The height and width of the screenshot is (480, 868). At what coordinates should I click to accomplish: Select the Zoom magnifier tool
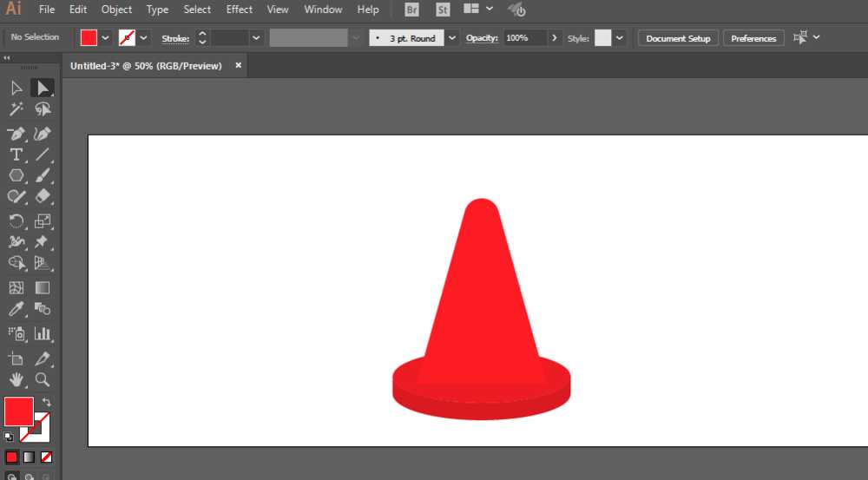(43, 379)
